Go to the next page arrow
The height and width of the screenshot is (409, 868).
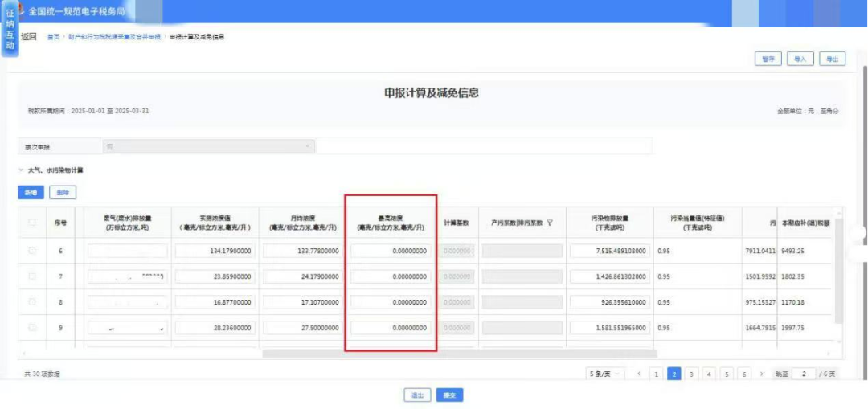tap(761, 374)
